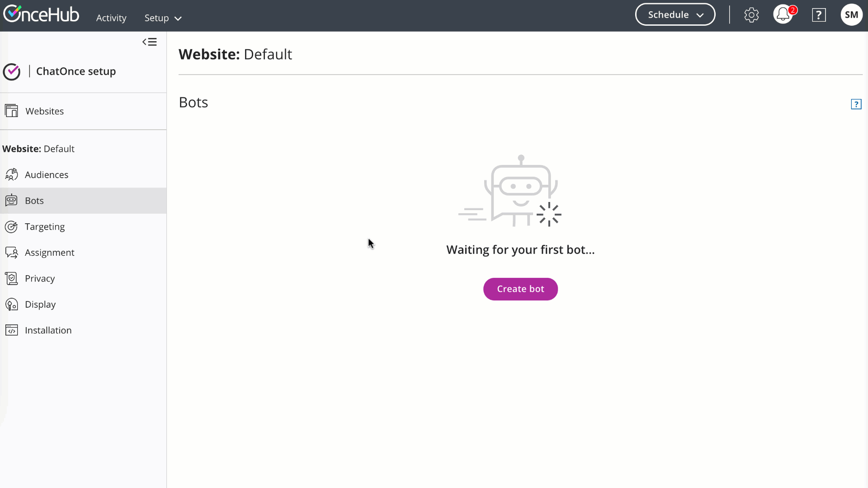Screen dimensions: 868x488
Task: Select Targeting in sidebar
Action: pos(45,227)
